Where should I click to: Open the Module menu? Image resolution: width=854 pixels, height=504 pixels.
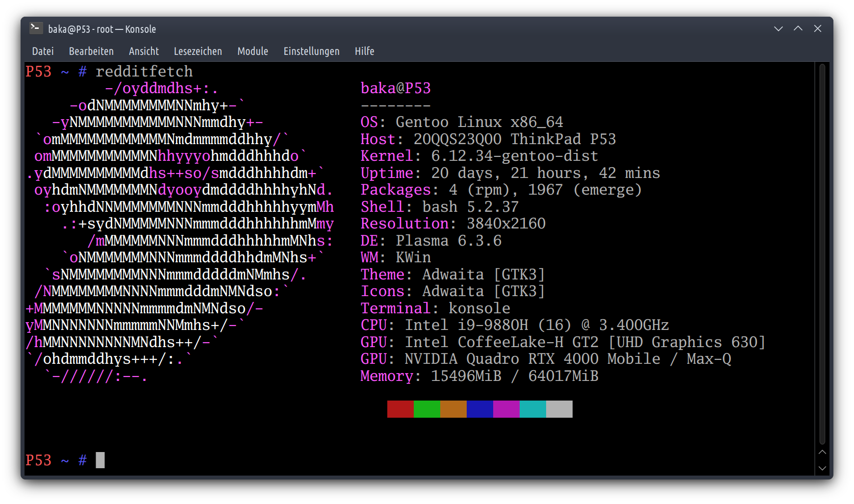[x=252, y=51]
